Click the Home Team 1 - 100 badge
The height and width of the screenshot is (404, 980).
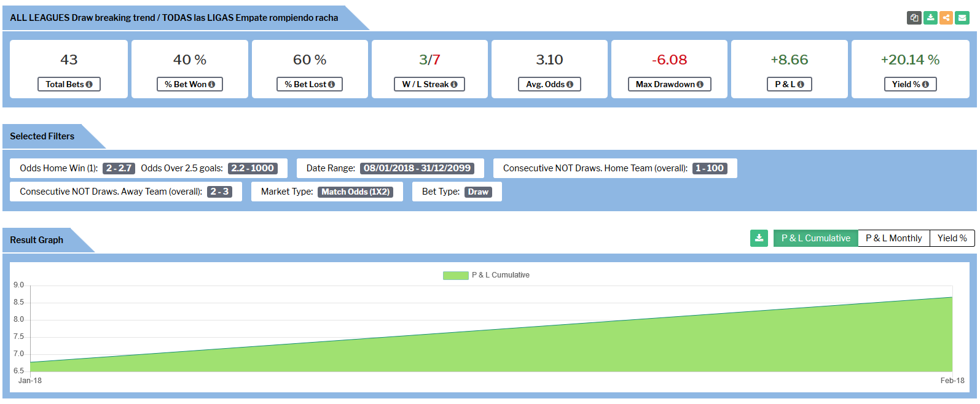(x=710, y=168)
